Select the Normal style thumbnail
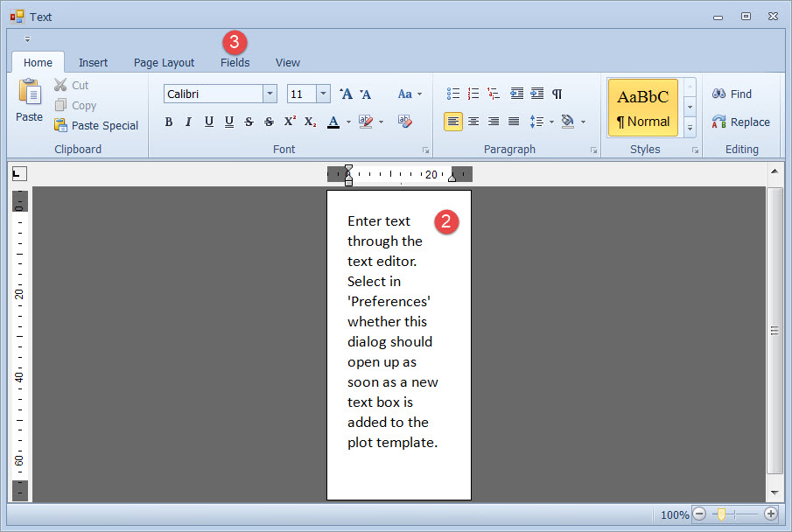Image resolution: width=792 pixels, height=532 pixels. pos(643,108)
